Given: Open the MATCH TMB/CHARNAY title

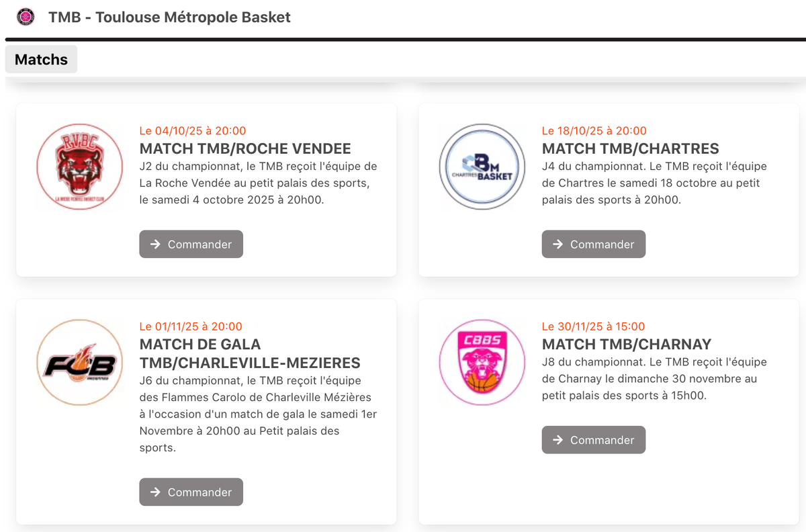Looking at the screenshot, I should point(627,345).
